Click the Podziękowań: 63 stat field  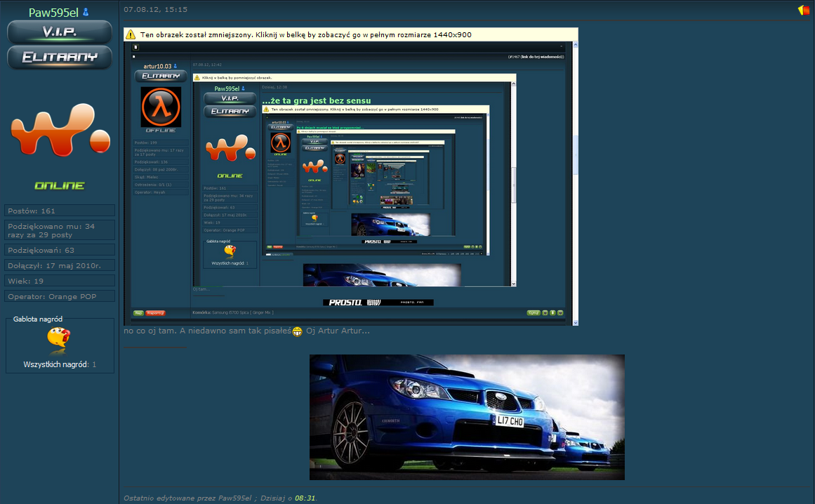point(60,250)
